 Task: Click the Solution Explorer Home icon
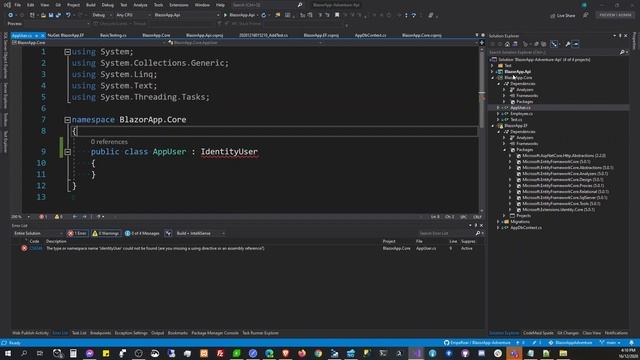coord(507,44)
